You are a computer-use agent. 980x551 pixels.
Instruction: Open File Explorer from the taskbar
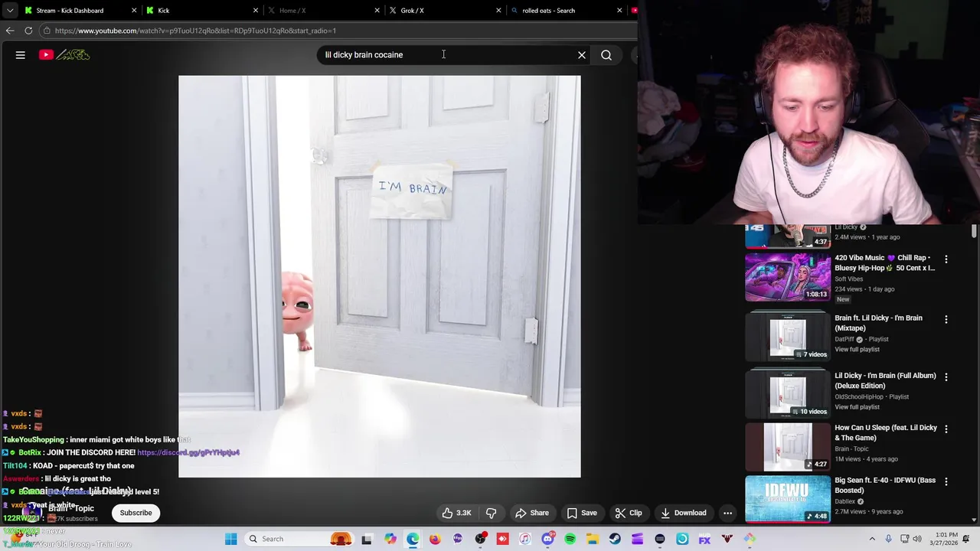593,539
